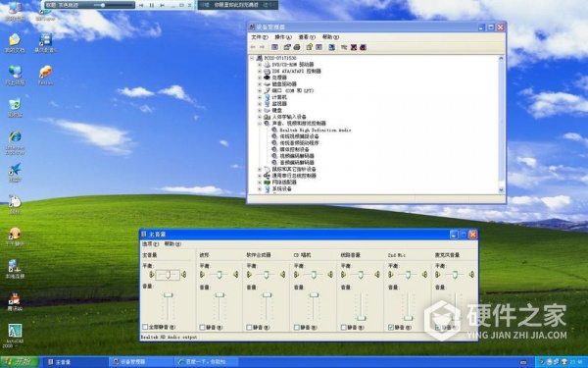Click Device Manager scrollbar down arrow
This screenshot has width=588, height=368.
(x=501, y=189)
